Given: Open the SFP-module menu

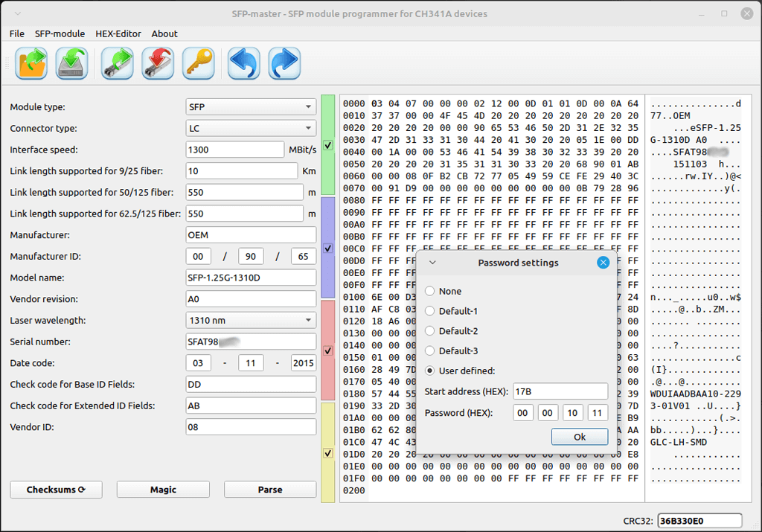Looking at the screenshot, I should click(x=60, y=33).
